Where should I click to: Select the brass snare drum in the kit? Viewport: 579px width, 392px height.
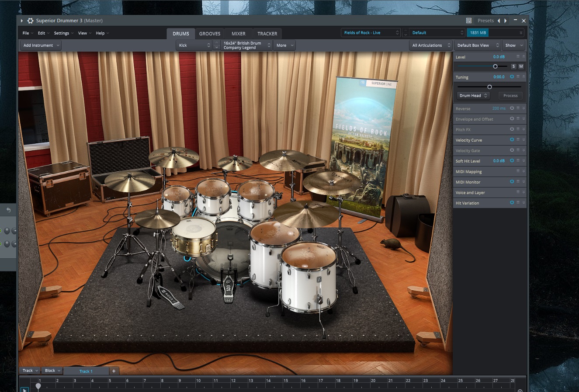[194, 236]
